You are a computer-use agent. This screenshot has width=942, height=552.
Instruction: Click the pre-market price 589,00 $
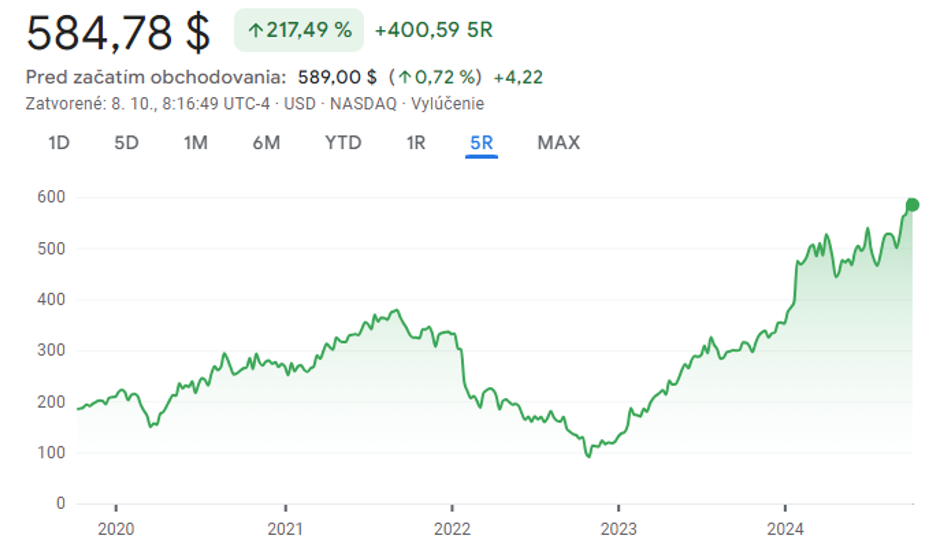[337, 77]
